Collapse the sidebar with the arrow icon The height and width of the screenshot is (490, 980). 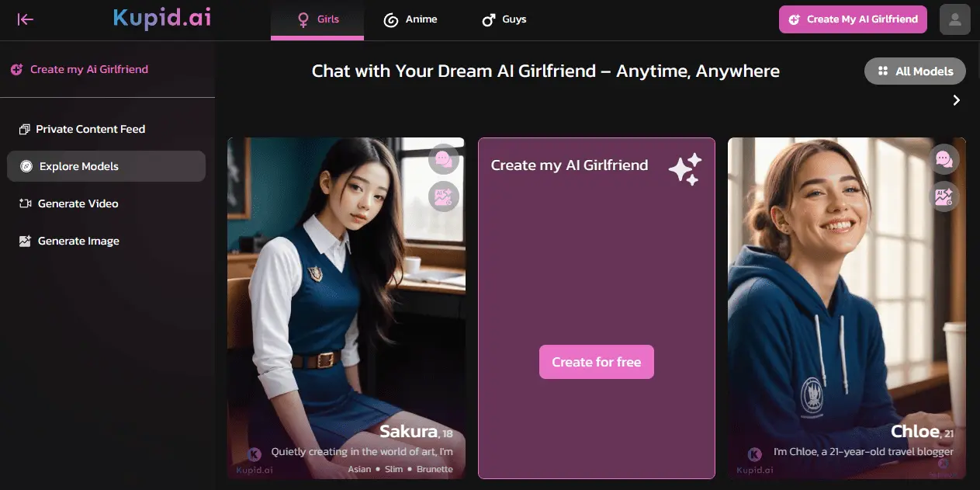tap(26, 19)
